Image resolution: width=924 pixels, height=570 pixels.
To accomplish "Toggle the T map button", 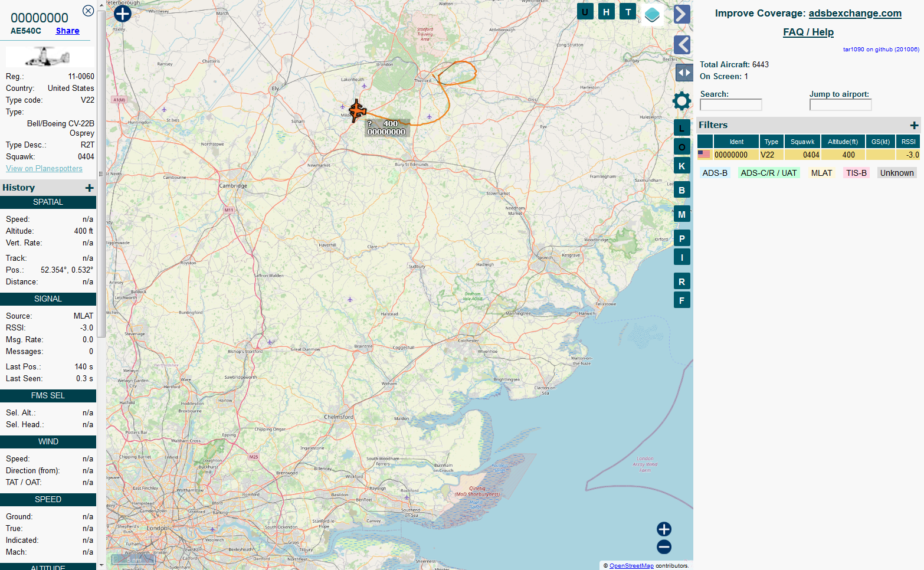I will click(x=628, y=11).
